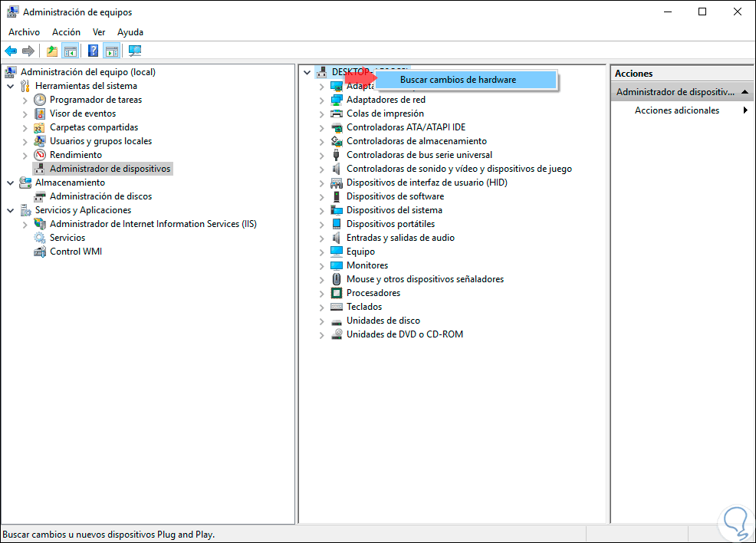Select Carpetas compartidas in the tree
This screenshot has height=543, width=756.
coord(94,127)
